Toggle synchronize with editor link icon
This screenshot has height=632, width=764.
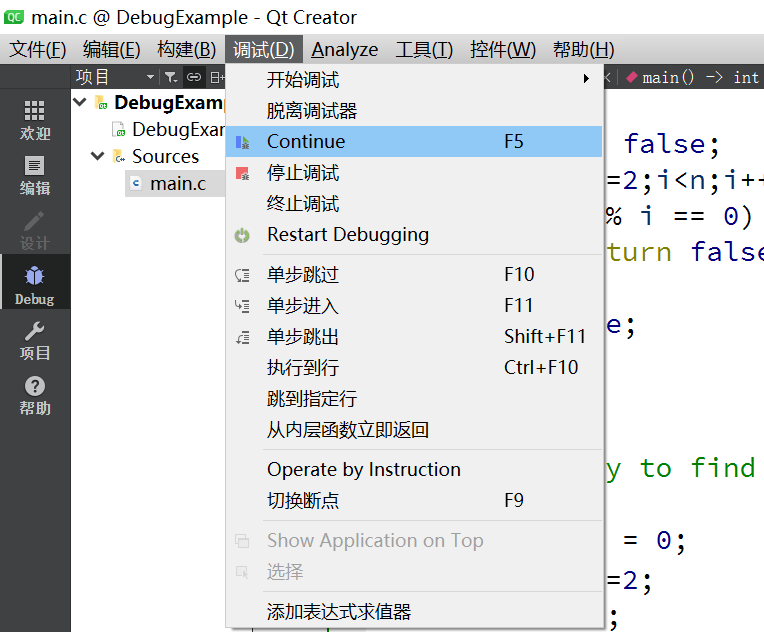coord(194,77)
